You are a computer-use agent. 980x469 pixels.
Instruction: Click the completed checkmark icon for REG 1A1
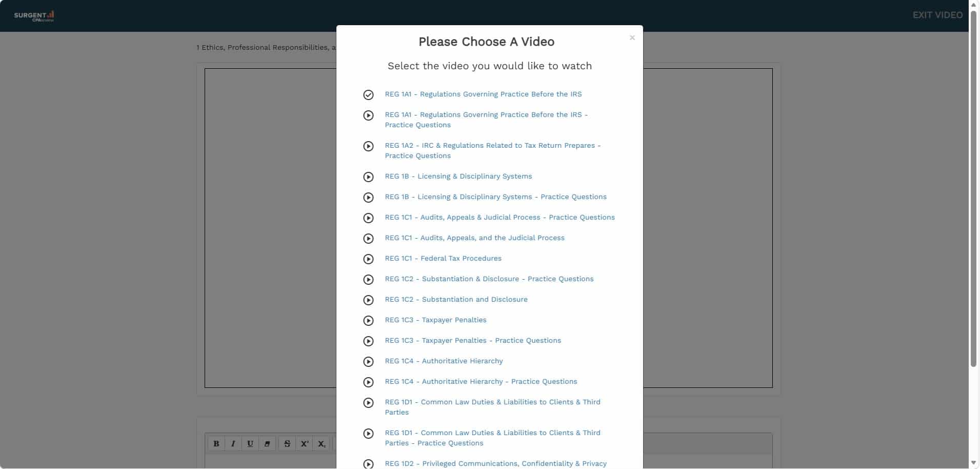pos(368,95)
